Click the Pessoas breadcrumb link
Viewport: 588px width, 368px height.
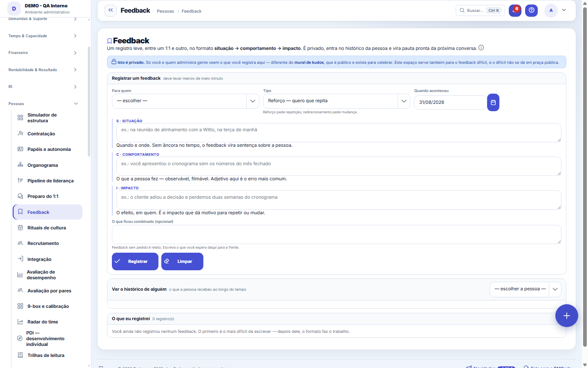(x=165, y=11)
